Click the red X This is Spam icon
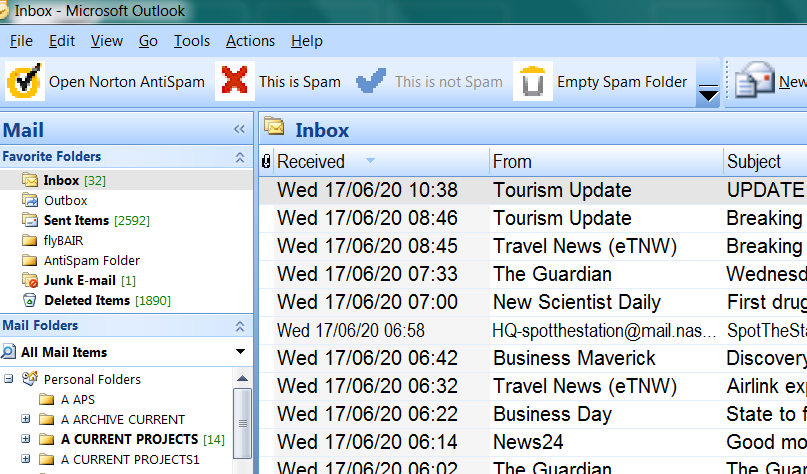 (x=234, y=81)
